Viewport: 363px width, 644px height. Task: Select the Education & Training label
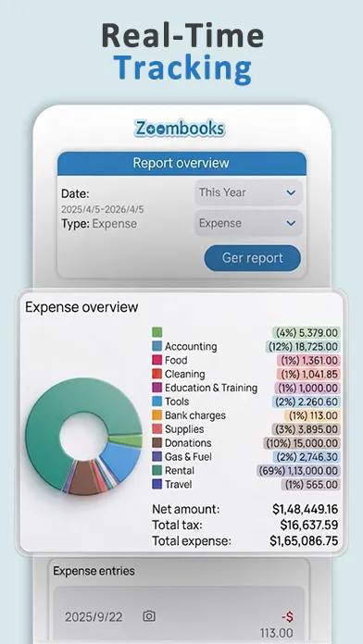(x=211, y=388)
